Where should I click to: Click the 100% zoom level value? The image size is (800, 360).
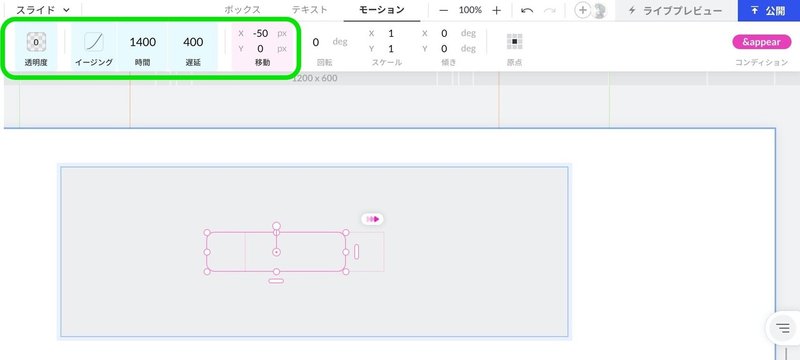[x=470, y=10]
